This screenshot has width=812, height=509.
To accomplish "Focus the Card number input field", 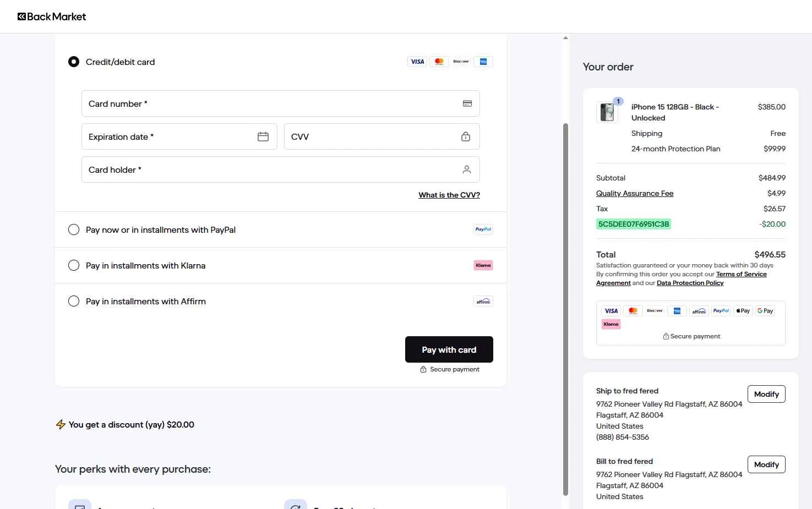I will (x=281, y=103).
